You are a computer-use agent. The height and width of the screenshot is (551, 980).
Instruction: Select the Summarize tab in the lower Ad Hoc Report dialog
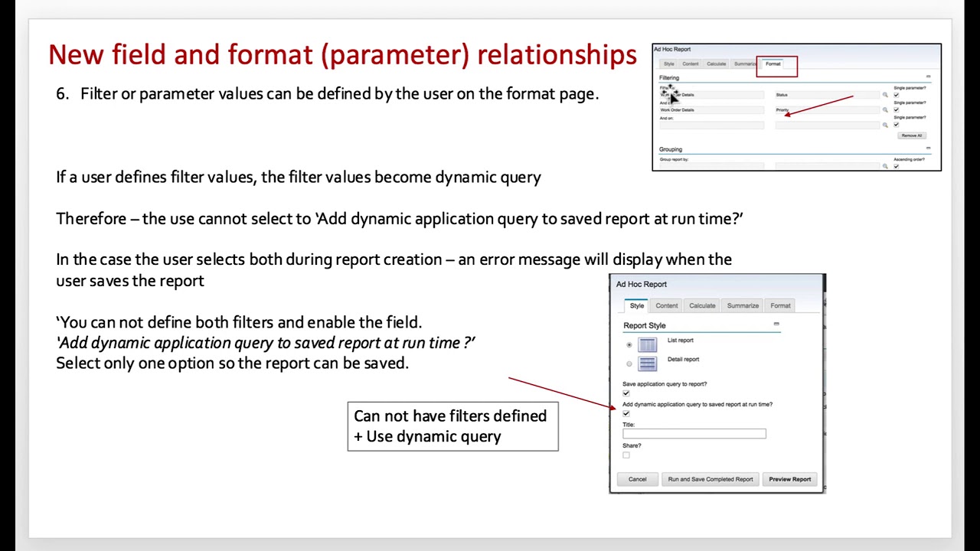pyautogui.click(x=743, y=305)
